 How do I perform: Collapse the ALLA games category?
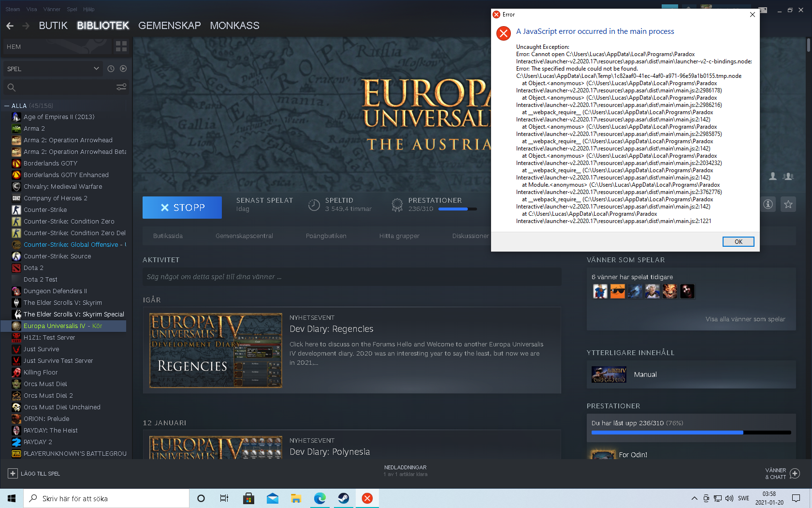(7, 106)
